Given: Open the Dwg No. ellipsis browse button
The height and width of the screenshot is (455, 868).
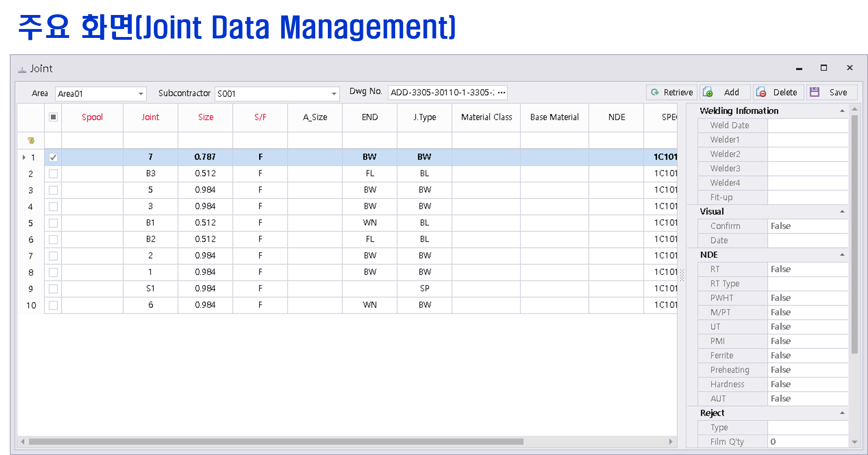Looking at the screenshot, I should [501, 93].
